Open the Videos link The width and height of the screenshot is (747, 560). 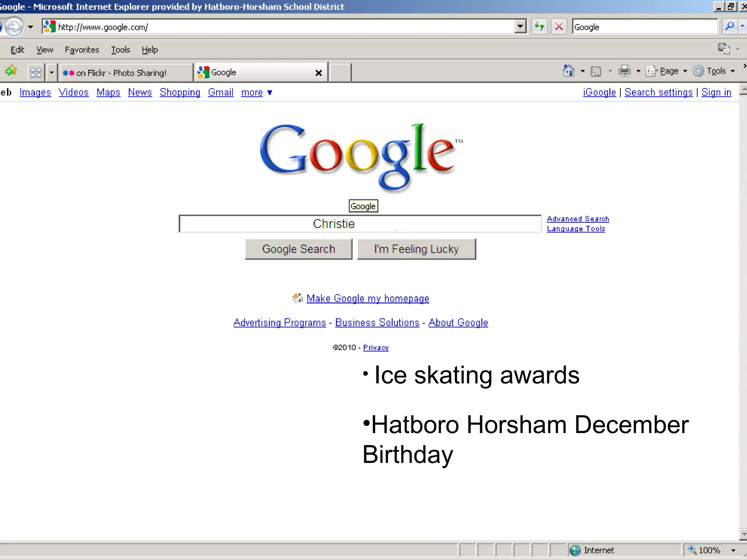[73, 93]
